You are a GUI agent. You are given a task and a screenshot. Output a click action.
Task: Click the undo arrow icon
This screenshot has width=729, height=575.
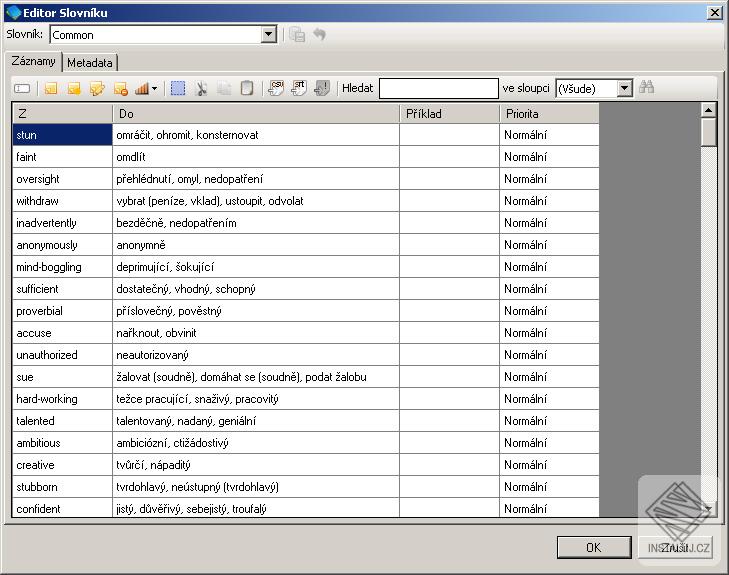coord(319,34)
